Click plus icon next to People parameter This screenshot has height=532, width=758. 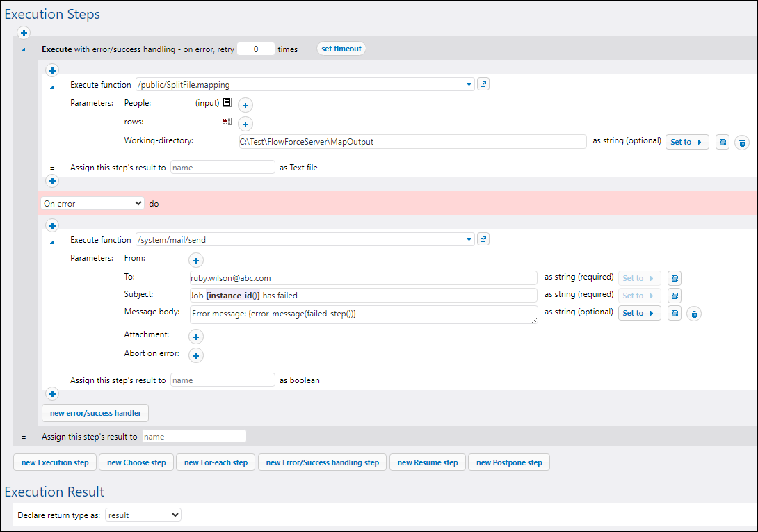coord(245,105)
